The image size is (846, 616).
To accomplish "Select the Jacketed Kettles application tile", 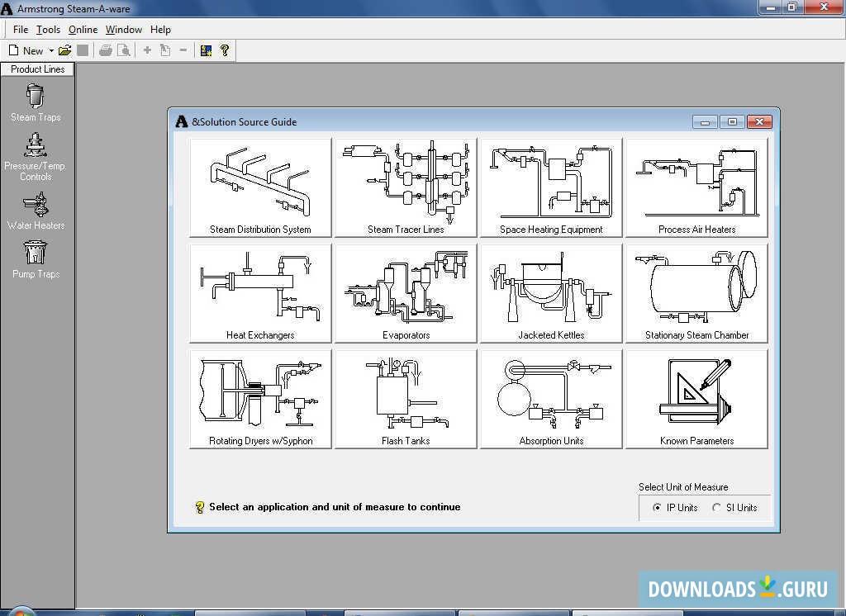I will (x=551, y=293).
